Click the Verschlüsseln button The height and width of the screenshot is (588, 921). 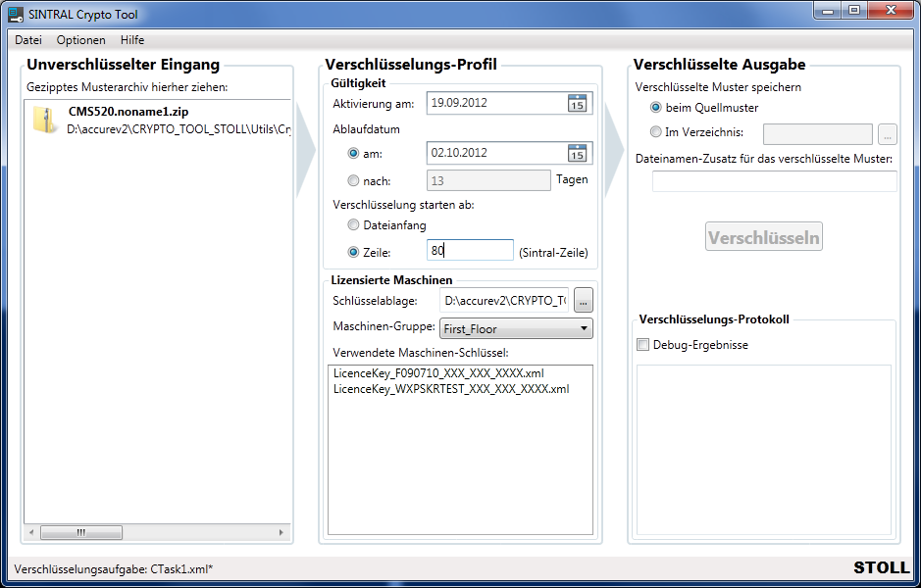(x=764, y=237)
